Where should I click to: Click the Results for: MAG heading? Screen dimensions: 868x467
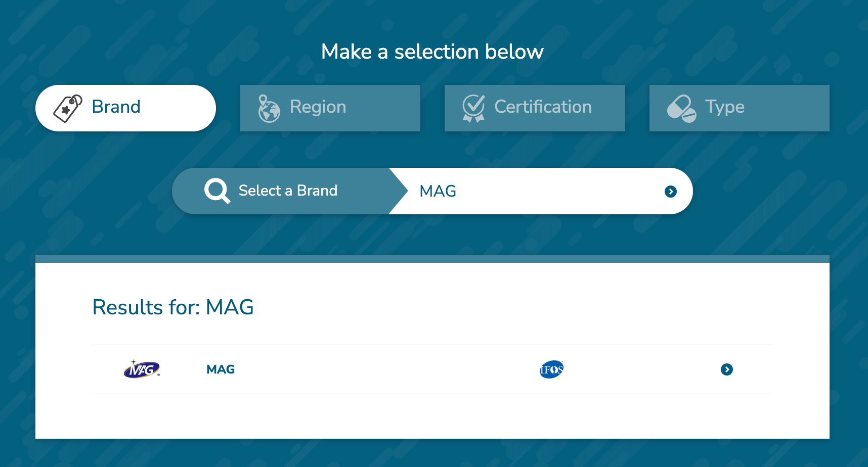coord(173,307)
